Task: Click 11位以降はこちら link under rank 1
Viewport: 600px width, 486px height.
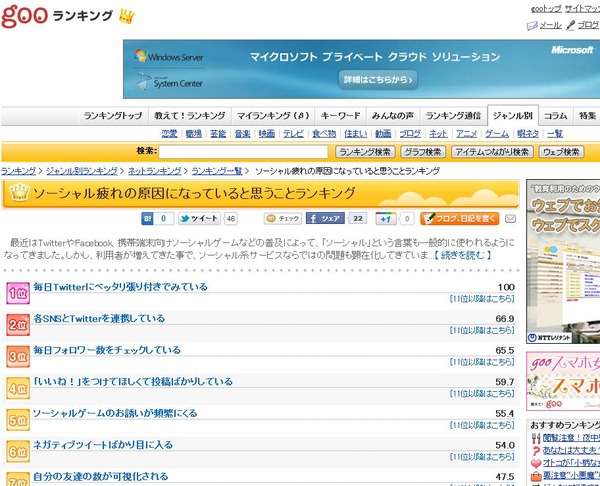Action: tap(482, 299)
